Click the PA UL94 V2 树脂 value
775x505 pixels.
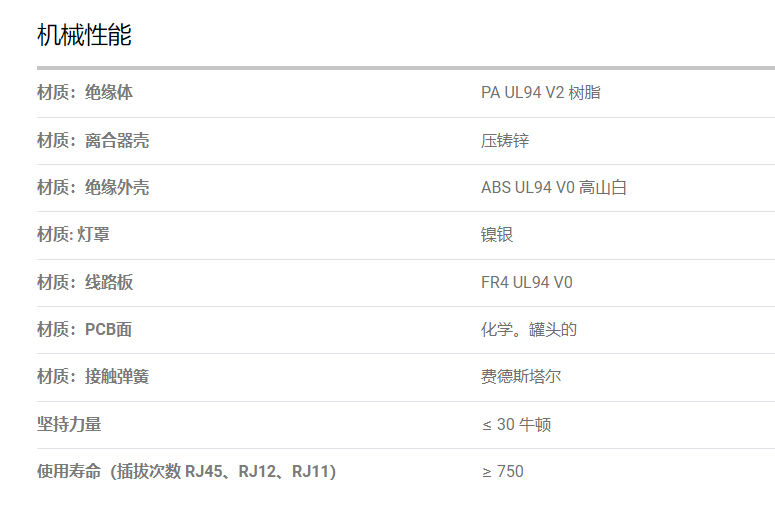[541, 92]
